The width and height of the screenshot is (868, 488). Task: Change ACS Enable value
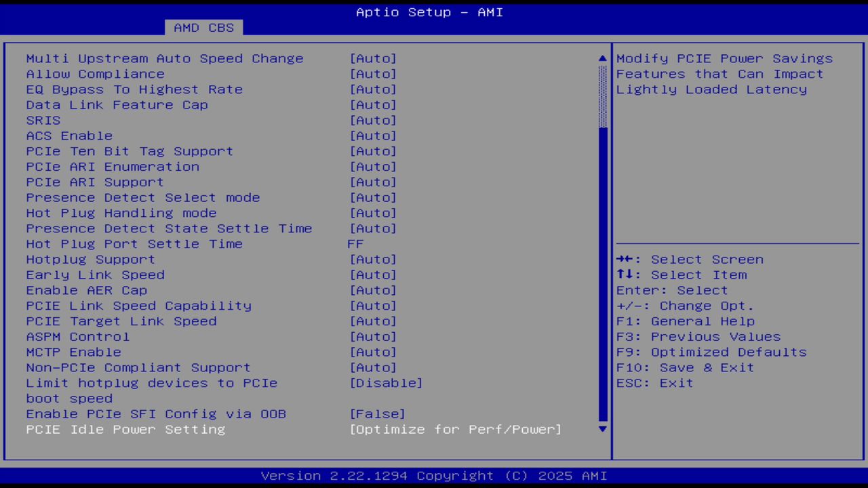(x=373, y=136)
